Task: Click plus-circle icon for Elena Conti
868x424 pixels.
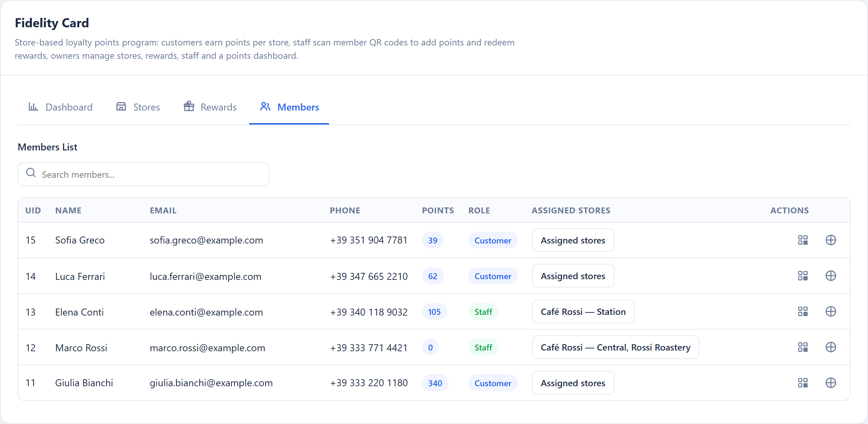Action: point(831,311)
